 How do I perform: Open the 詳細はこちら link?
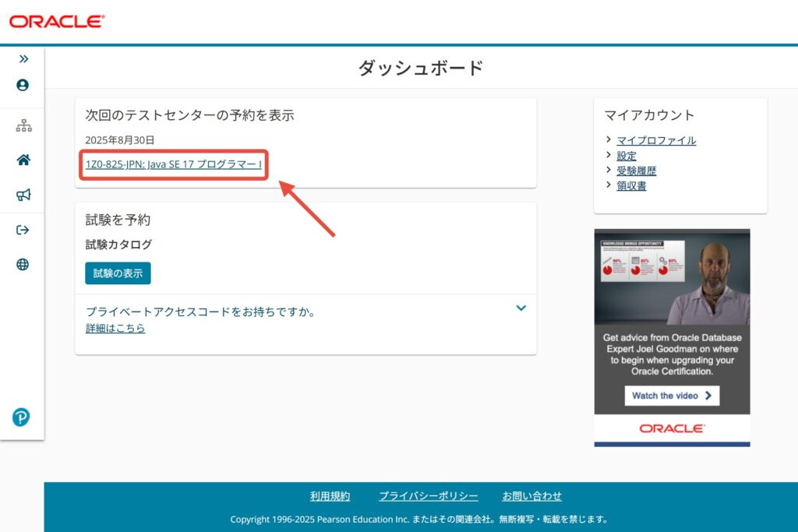coord(115,329)
